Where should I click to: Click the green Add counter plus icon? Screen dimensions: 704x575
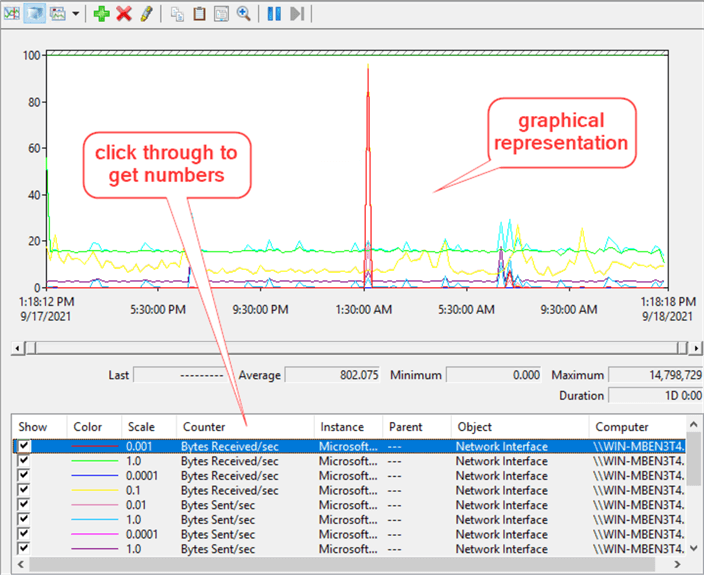(101, 14)
